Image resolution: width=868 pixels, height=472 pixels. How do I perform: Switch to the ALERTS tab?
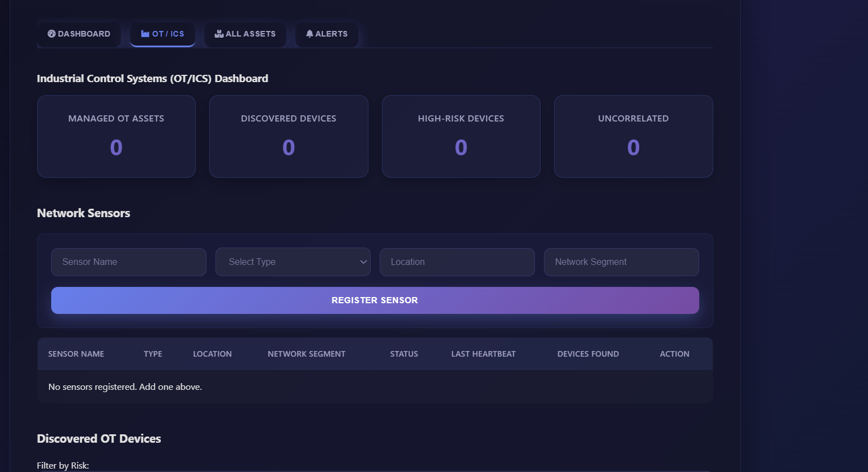click(326, 34)
